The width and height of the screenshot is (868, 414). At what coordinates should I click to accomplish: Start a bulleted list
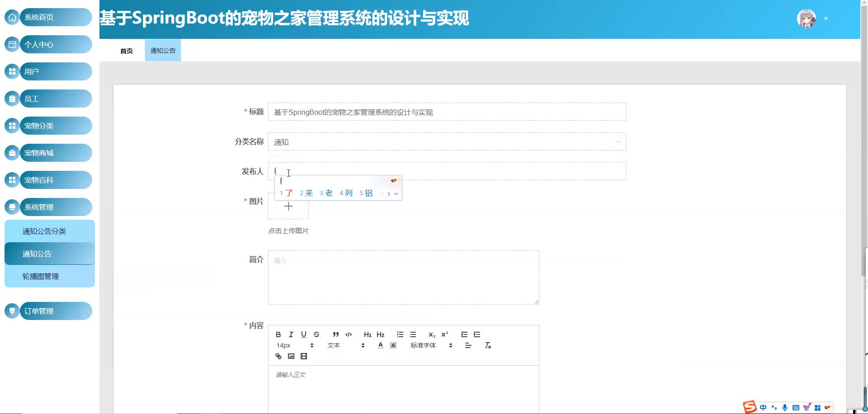[413, 334]
